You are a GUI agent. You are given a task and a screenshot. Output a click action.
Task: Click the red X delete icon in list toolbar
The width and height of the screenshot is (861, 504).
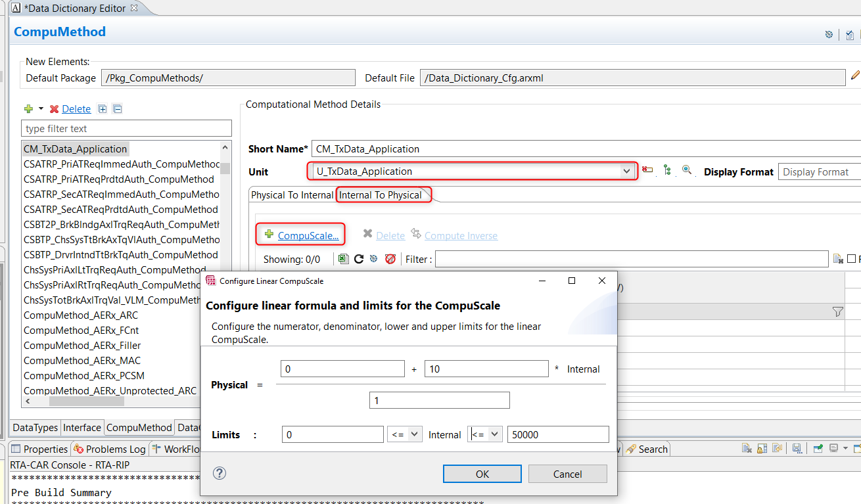click(55, 109)
